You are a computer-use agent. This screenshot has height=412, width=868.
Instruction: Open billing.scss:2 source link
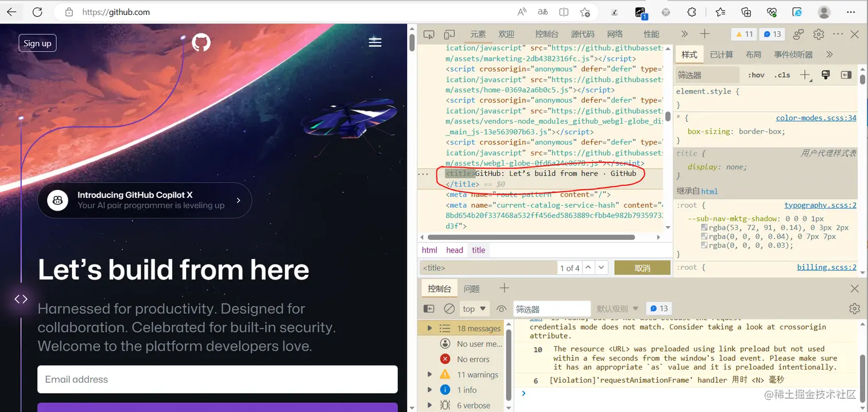tap(827, 267)
